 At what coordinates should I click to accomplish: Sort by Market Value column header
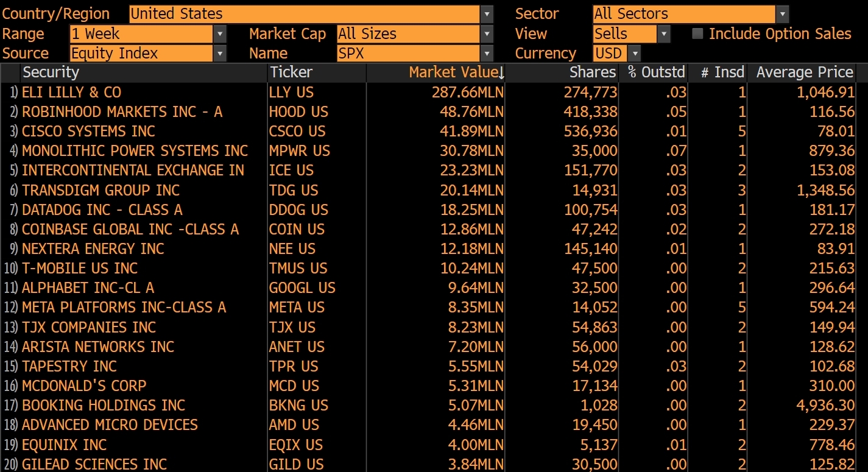point(454,72)
